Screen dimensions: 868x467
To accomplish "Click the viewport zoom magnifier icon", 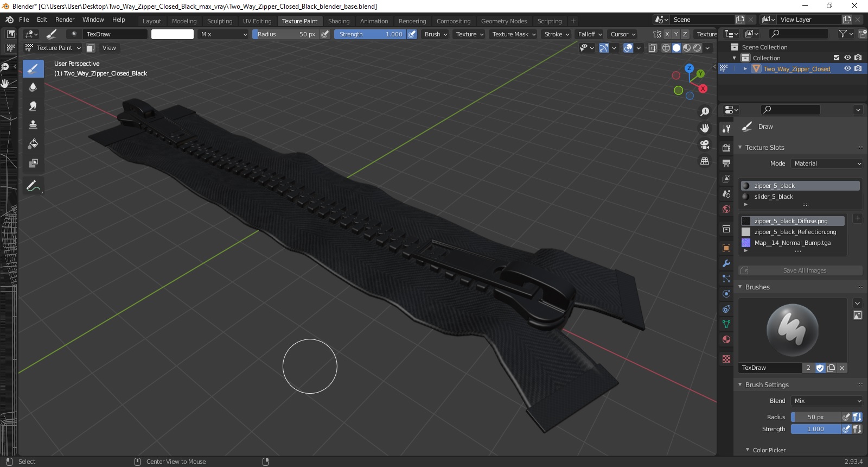I will pyautogui.click(x=705, y=112).
